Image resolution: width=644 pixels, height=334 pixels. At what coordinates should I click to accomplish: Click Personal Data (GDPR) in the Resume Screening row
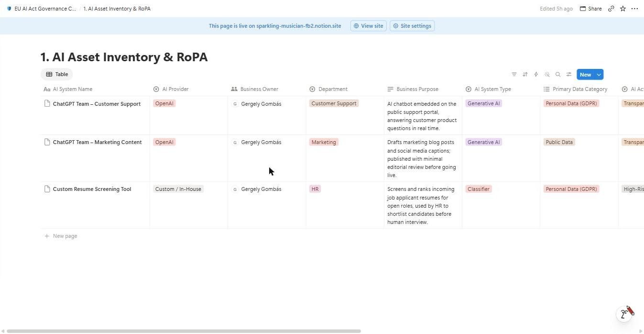point(571,189)
